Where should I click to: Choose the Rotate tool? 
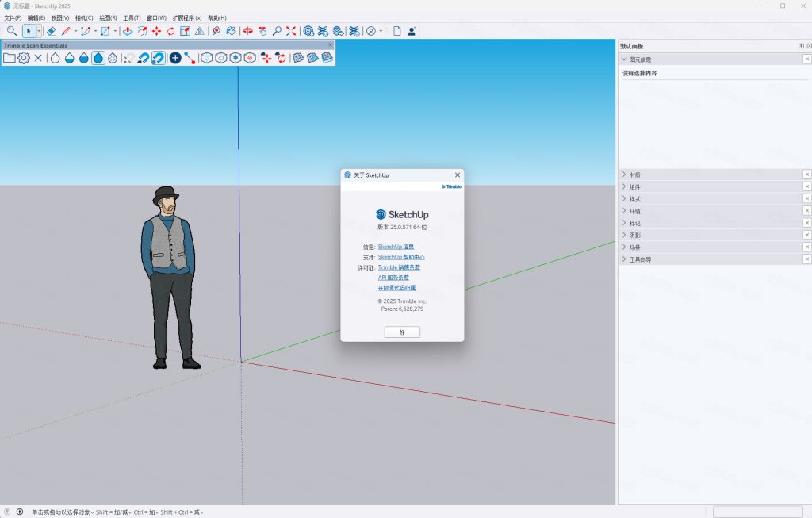[170, 31]
